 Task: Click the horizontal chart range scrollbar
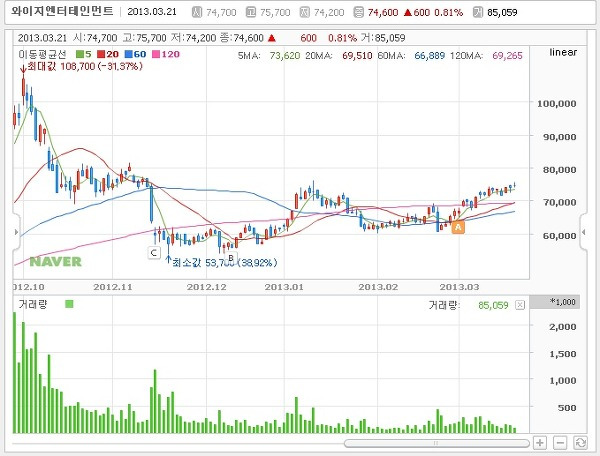pos(437,443)
